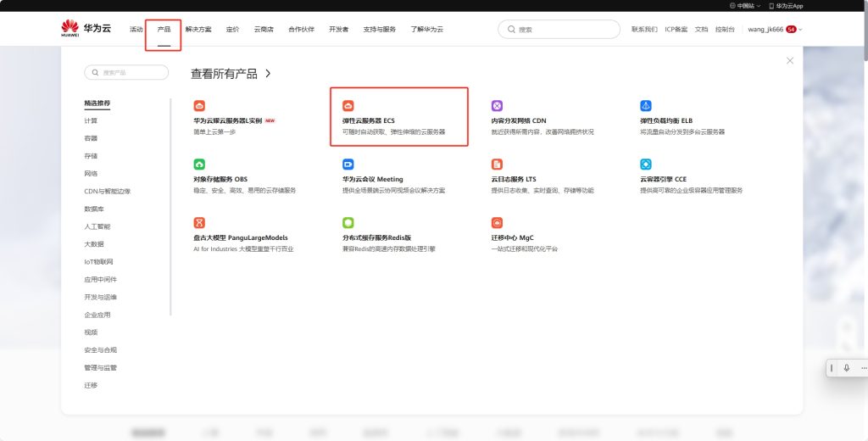This screenshot has width=868, height=441.
Task: Close the product dropdown panel
Action: pyautogui.click(x=790, y=60)
